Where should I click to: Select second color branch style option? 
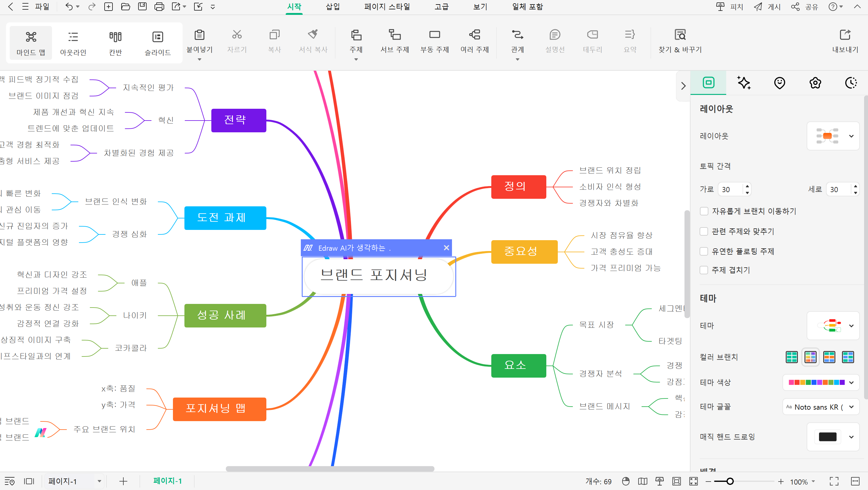[x=810, y=357]
